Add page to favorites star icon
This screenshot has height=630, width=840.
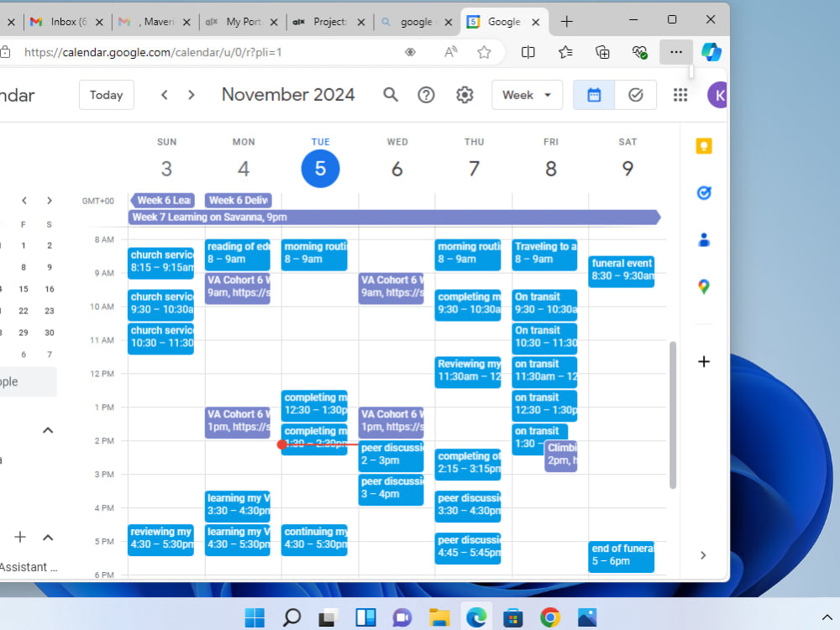(484, 52)
